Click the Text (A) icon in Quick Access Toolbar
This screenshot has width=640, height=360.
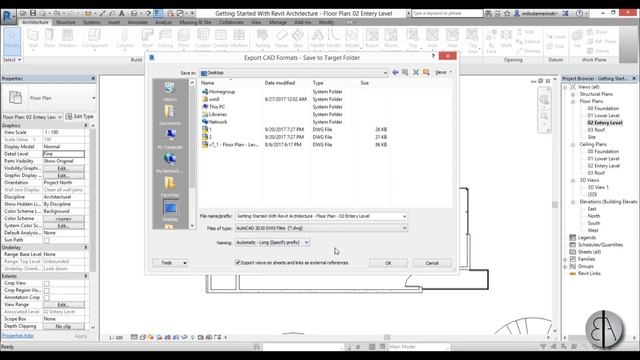pos(122,13)
